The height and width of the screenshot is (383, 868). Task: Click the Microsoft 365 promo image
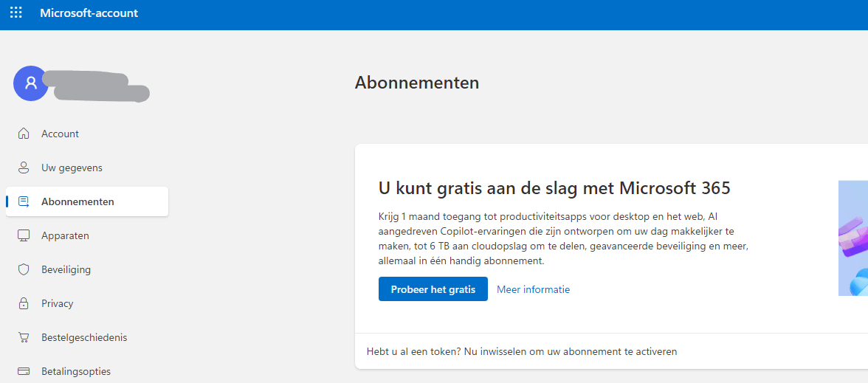pos(853,238)
